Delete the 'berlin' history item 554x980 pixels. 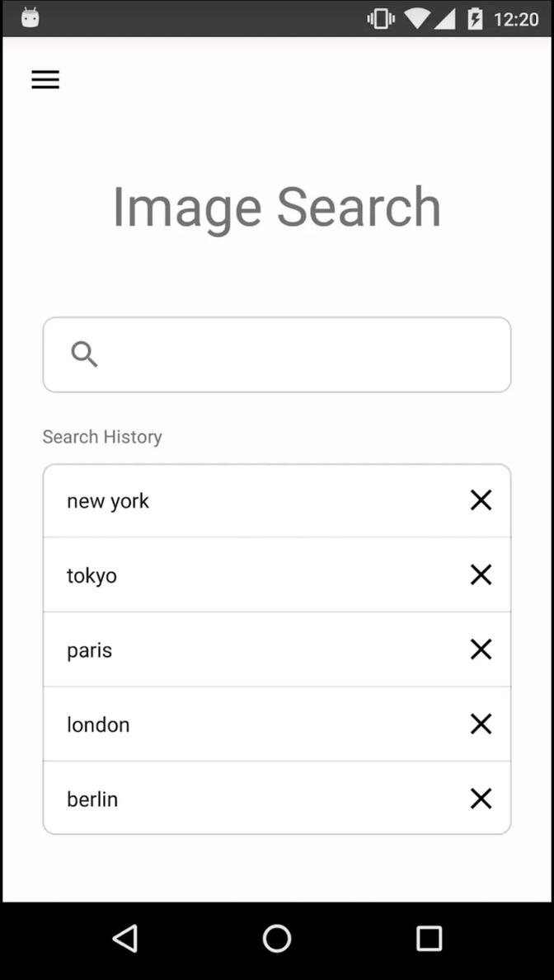[481, 798]
